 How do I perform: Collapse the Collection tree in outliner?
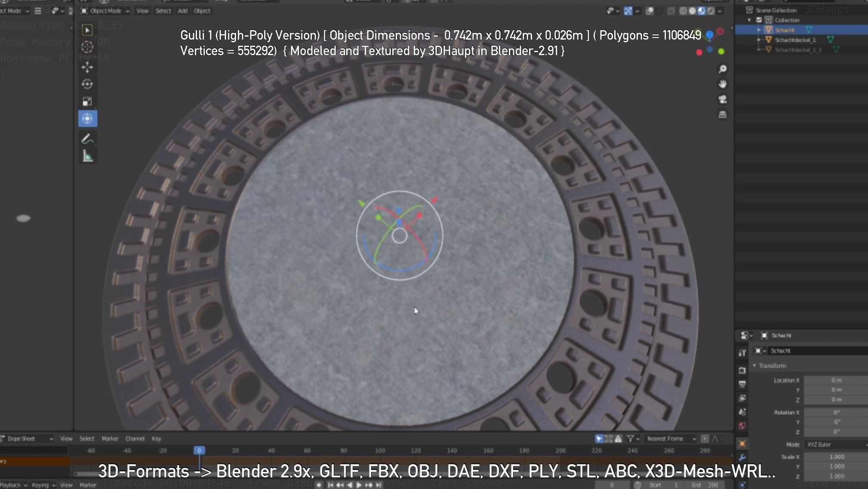[x=749, y=20]
